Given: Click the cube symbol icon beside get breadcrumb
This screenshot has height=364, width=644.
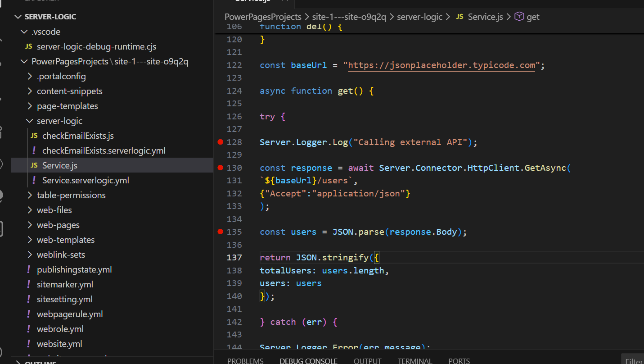Looking at the screenshot, I should pyautogui.click(x=519, y=17).
